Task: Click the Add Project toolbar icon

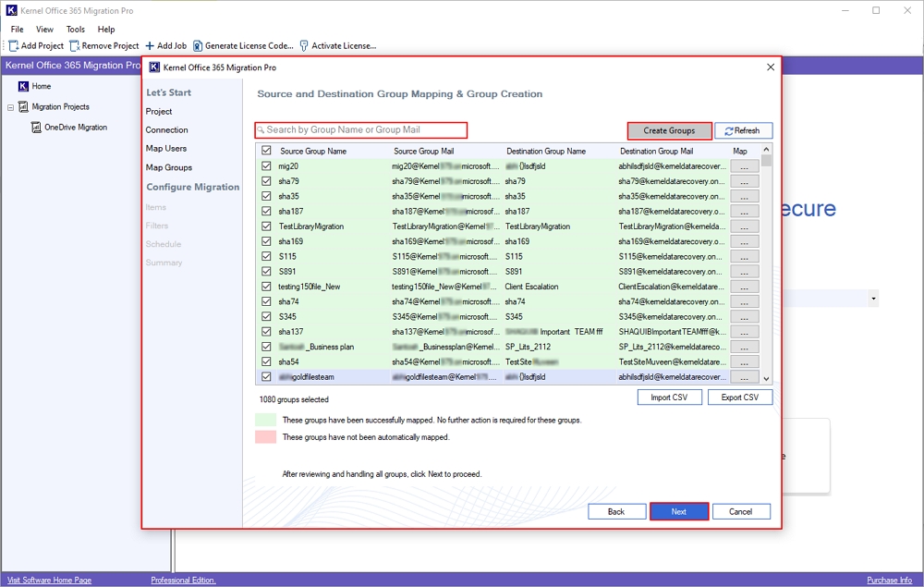Action: (x=14, y=45)
